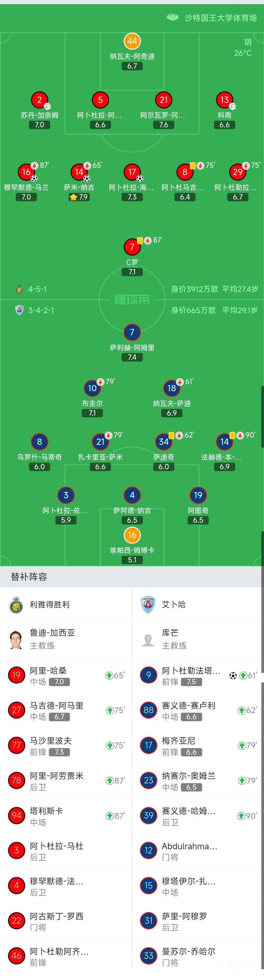Tap coach 库芒 placeholder avatar

(x=148, y=640)
